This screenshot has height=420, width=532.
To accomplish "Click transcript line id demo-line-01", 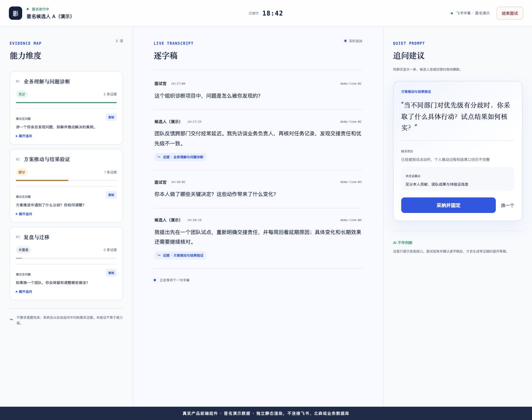I will (351, 84).
